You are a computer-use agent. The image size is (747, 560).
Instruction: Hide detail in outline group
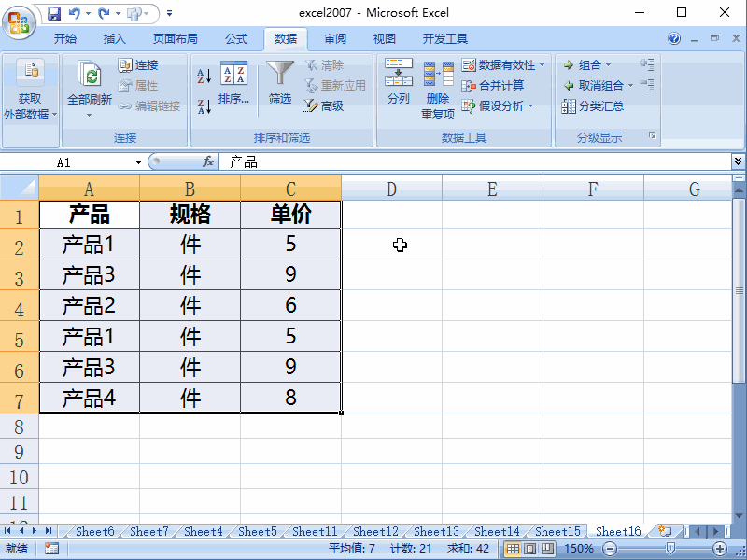(647, 85)
